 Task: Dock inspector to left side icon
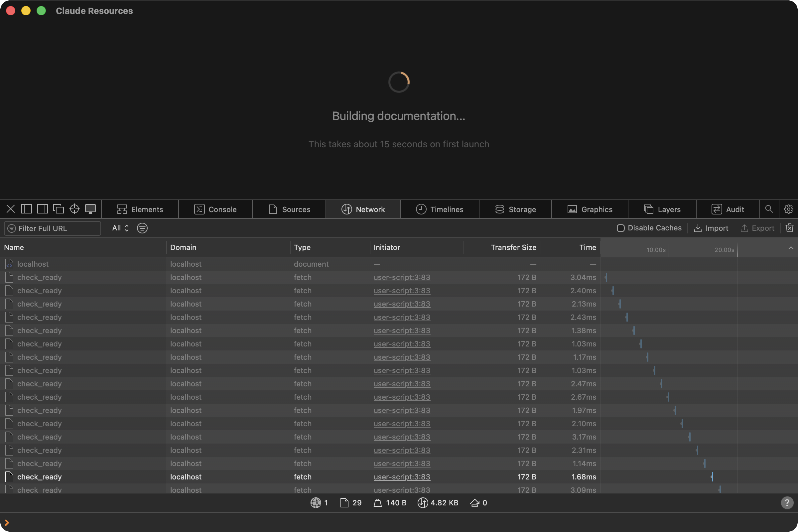click(27, 209)
